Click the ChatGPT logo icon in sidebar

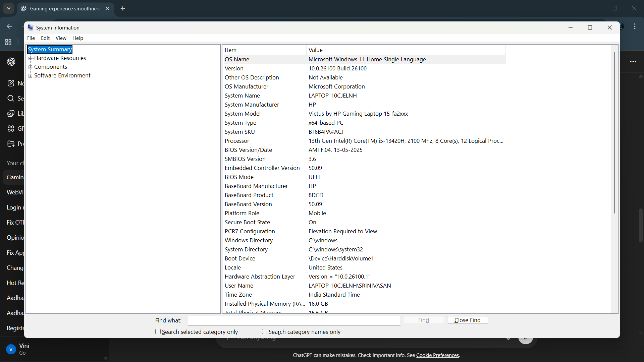pos(11,62)
